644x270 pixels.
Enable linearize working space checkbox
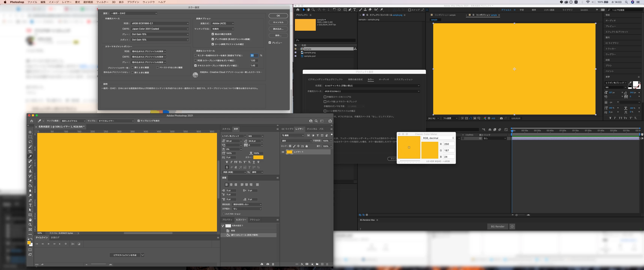tap(325, 97)
